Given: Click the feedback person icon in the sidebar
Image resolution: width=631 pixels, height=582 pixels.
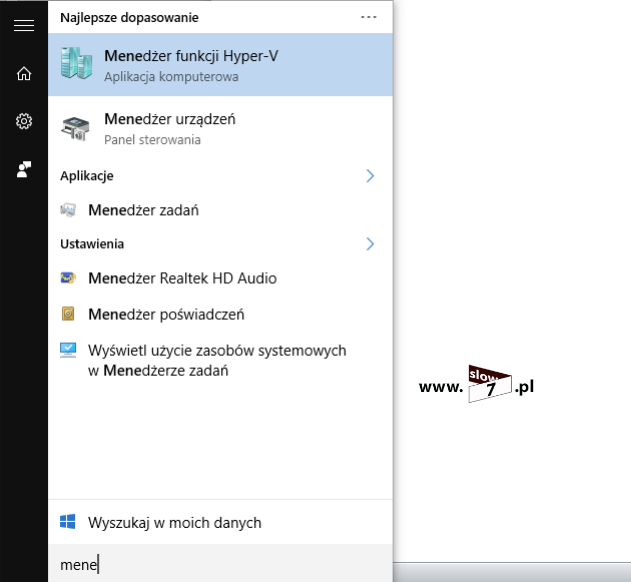Looking at the screenshot, I should [x=24, y=169].
